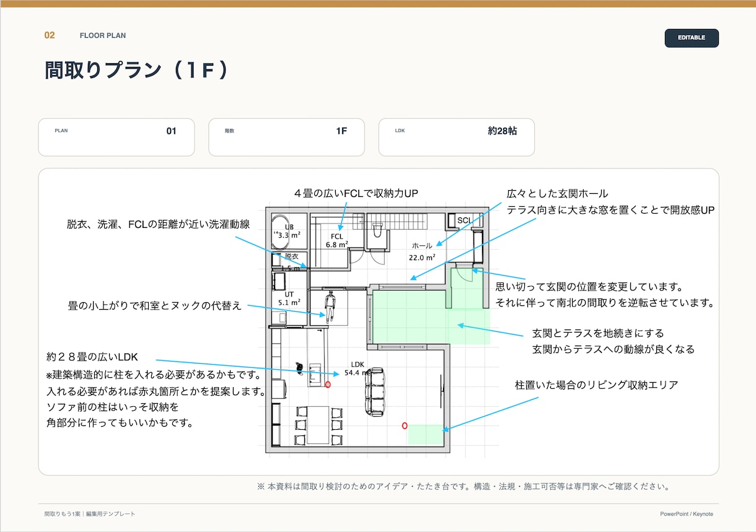
Task: Click the note 畳の小上がりで和室とヌックの代替え
Action: (154, 305)
